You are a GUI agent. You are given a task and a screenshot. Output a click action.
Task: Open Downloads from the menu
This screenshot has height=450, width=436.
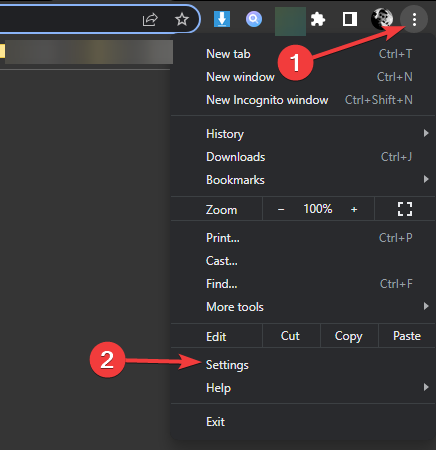point(303,157)
